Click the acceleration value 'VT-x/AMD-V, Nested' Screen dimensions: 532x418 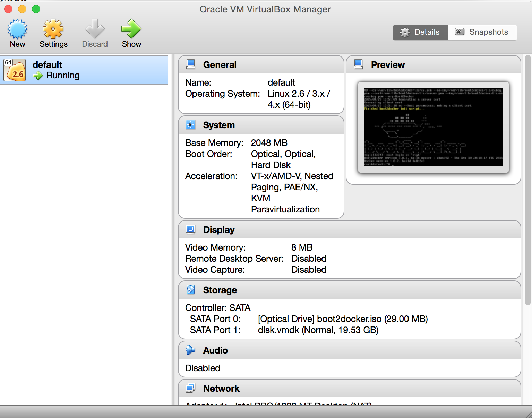(292, 176)
